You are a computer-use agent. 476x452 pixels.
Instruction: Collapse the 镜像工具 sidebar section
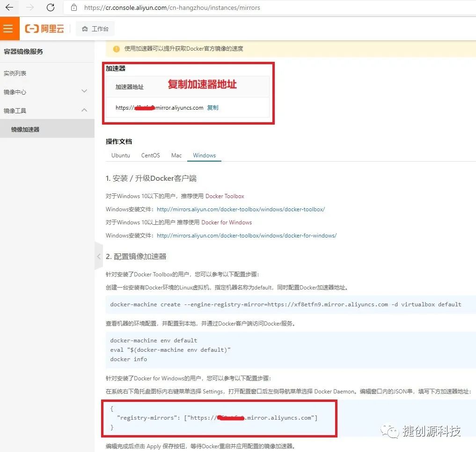(x=47, y=110)
